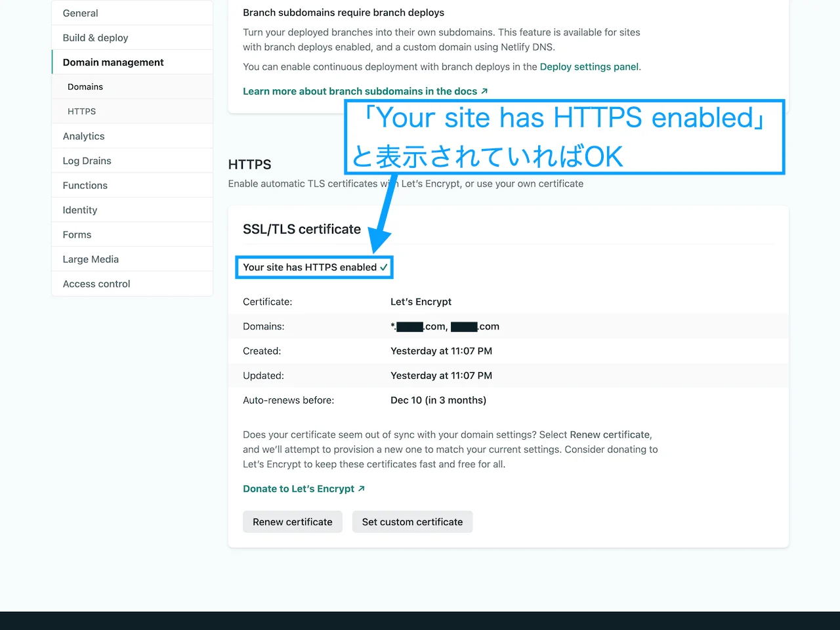
Task: Open the Log Drains section
Action: pyautogui.click(x=86, y=160)
